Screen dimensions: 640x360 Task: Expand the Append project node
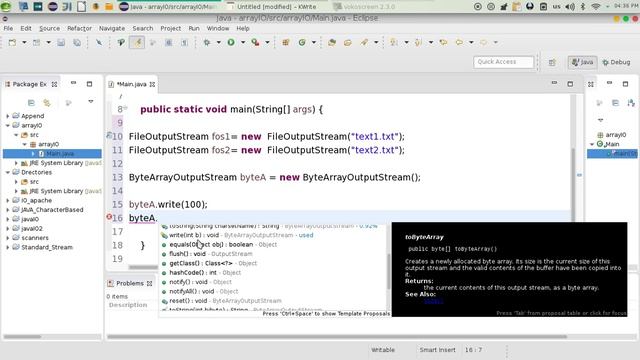[x=8, y=116]
